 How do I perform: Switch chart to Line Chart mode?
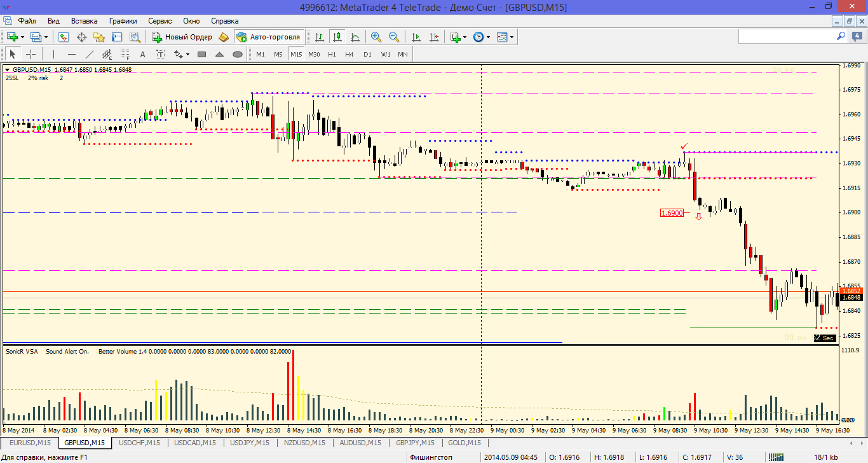click(x=355, y=37)
